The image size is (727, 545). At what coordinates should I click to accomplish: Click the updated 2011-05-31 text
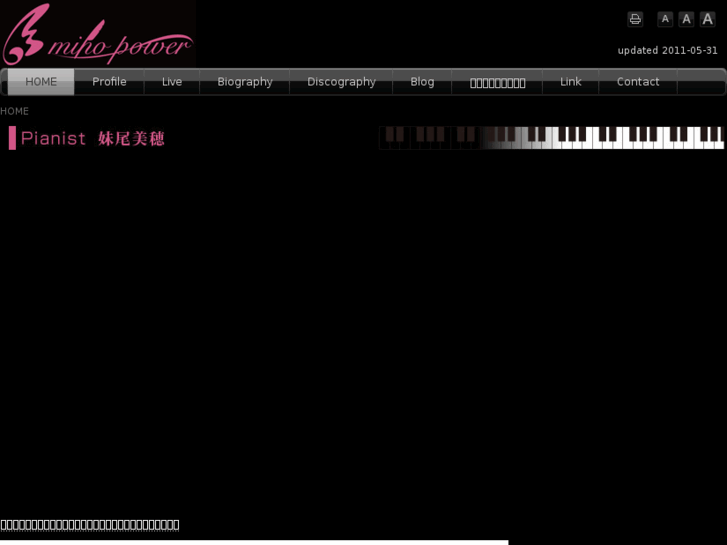[x=667, y=51]
